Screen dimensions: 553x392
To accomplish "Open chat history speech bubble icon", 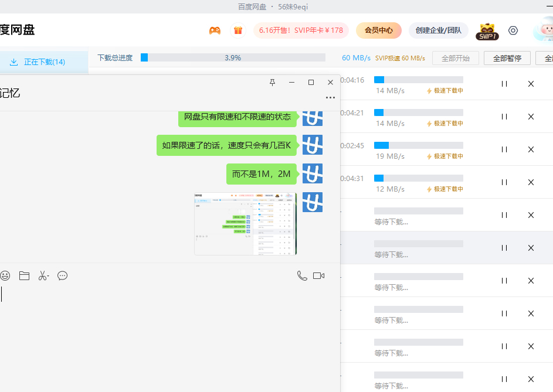I will click(62, 275).
